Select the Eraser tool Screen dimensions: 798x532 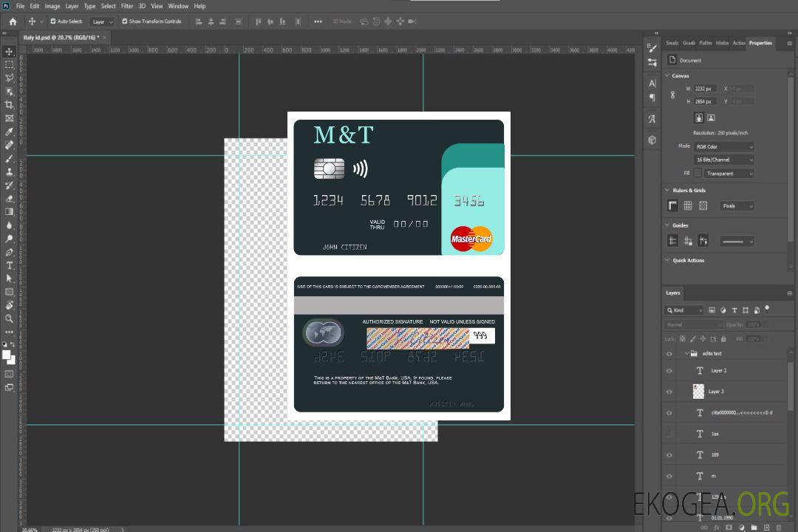(x=9, y=199)
